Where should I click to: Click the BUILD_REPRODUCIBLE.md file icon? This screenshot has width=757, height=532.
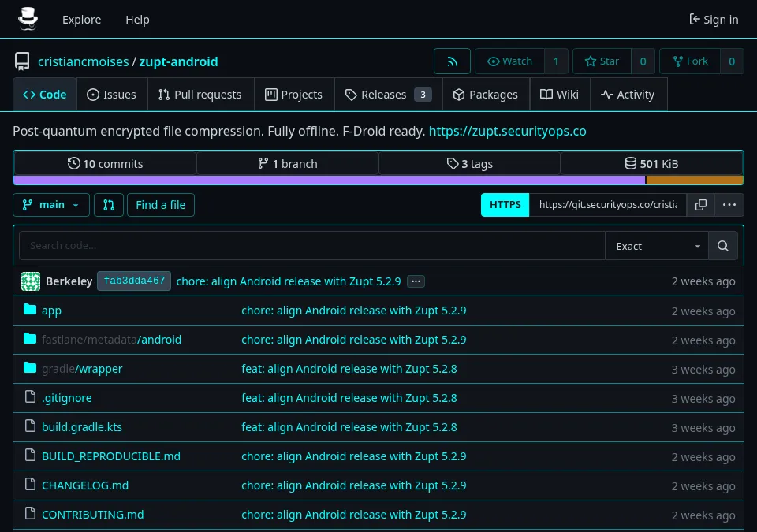click(31, 456)
